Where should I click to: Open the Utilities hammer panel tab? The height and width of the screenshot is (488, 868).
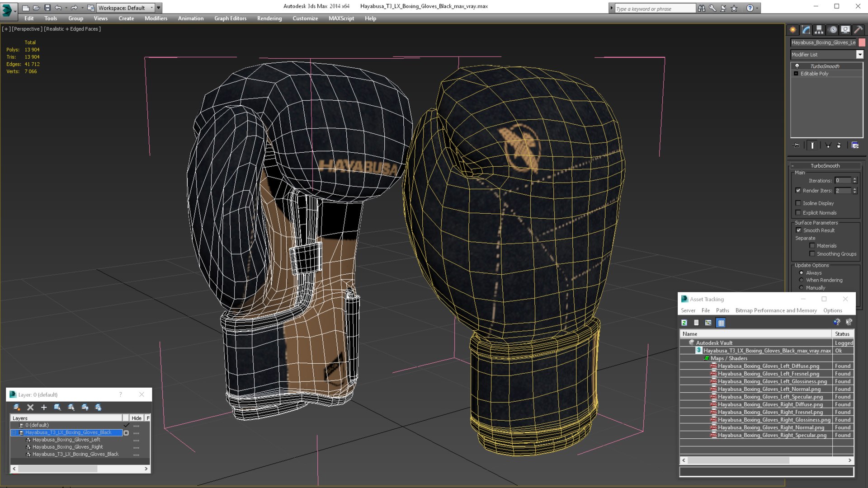click(x=859, y=30)
